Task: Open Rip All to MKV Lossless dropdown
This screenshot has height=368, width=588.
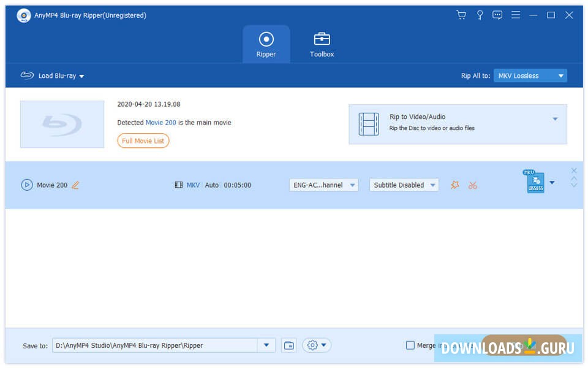Action: point(530,75)
